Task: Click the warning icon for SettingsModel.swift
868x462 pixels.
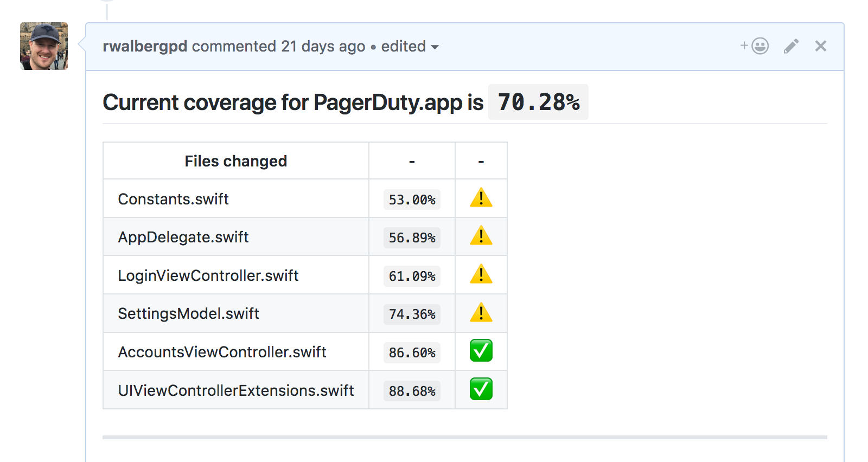Action: click(481, 313)
